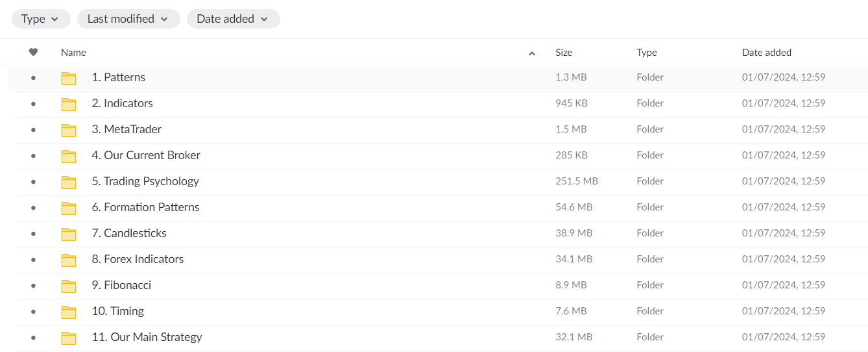Open the 2. Indicators folder name
This screenshot has height=352, width=868.
[x=122, y=103]
